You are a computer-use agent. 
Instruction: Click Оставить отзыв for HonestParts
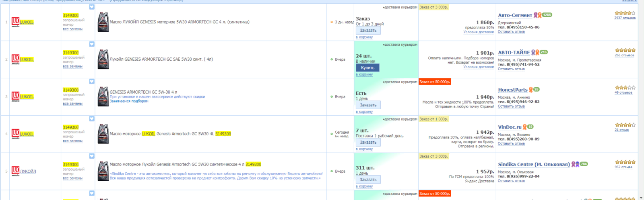511,106
